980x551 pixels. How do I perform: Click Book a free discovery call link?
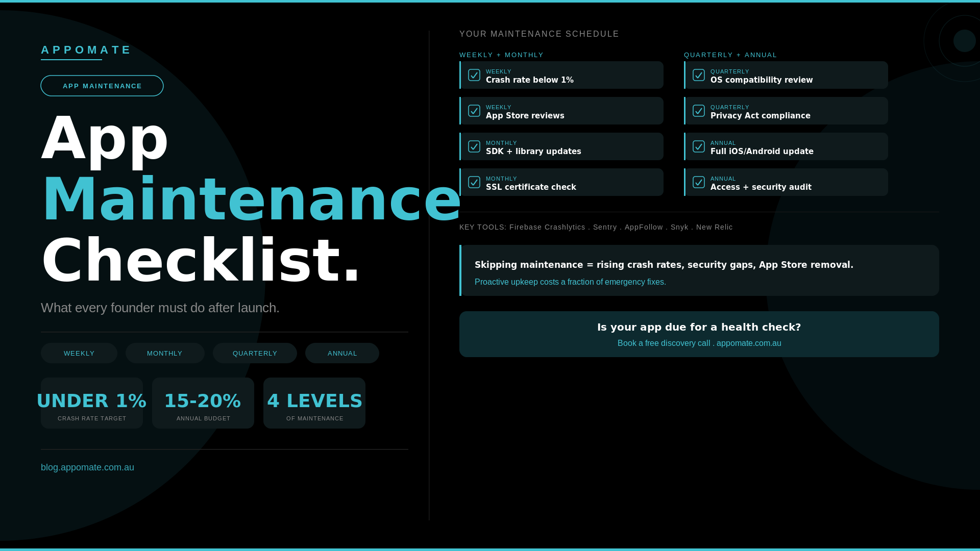point(699,343)
